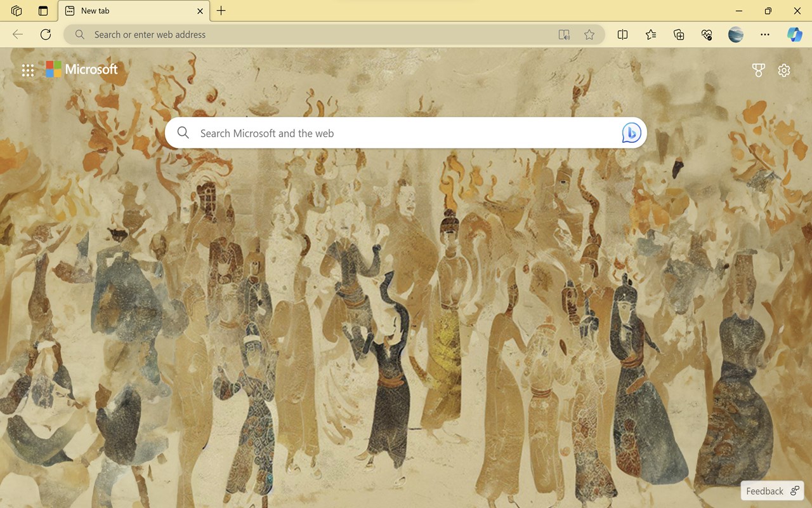Open page settings gear
Viewport: 812px width, 508px height.
tap(784, 70)
